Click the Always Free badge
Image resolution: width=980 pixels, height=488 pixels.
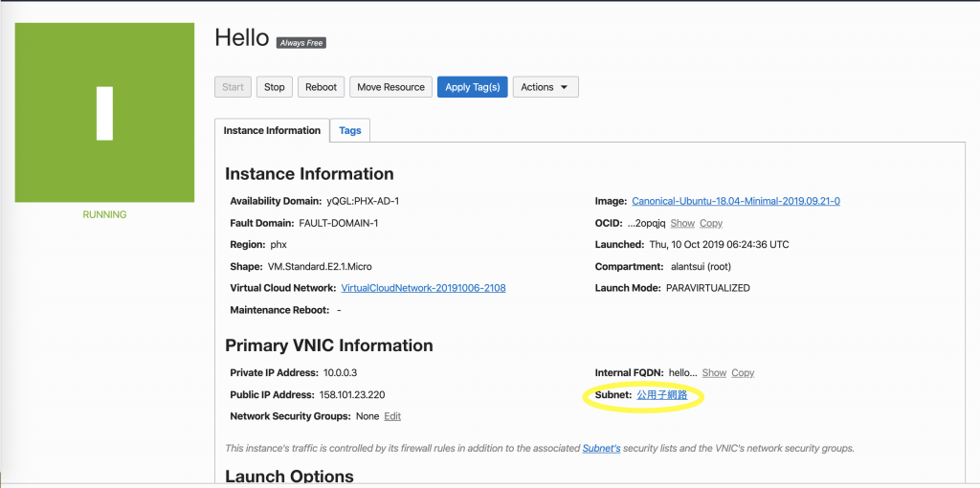tap(301, 43)
